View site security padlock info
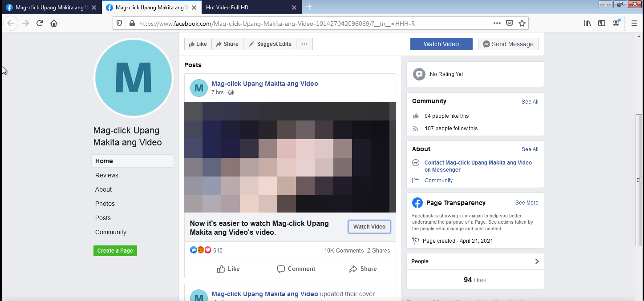 click(x=131, y=23)
